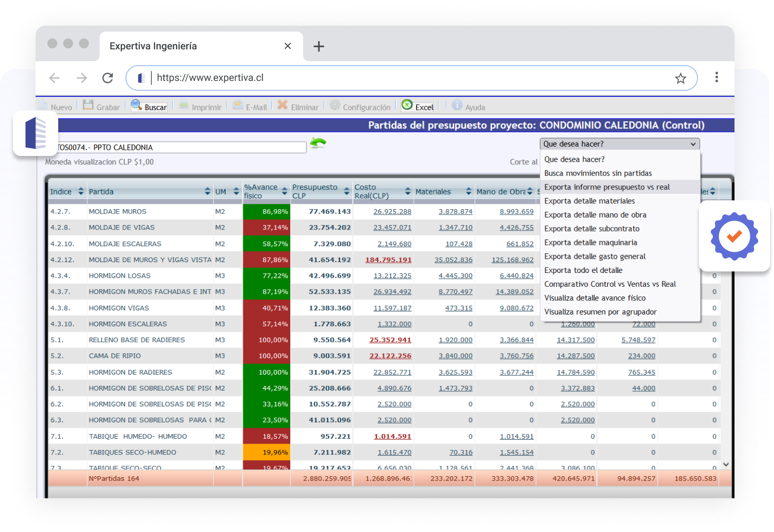Reload the page in browser
The image size is (774, 532).
tap(108, 78)
